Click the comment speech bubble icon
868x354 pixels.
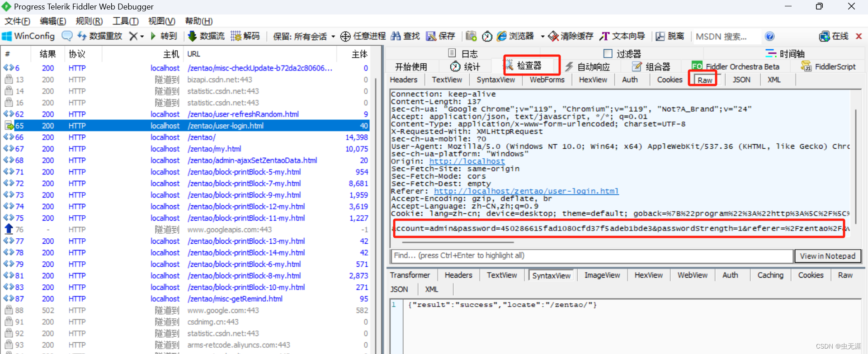tap(67, 36)
